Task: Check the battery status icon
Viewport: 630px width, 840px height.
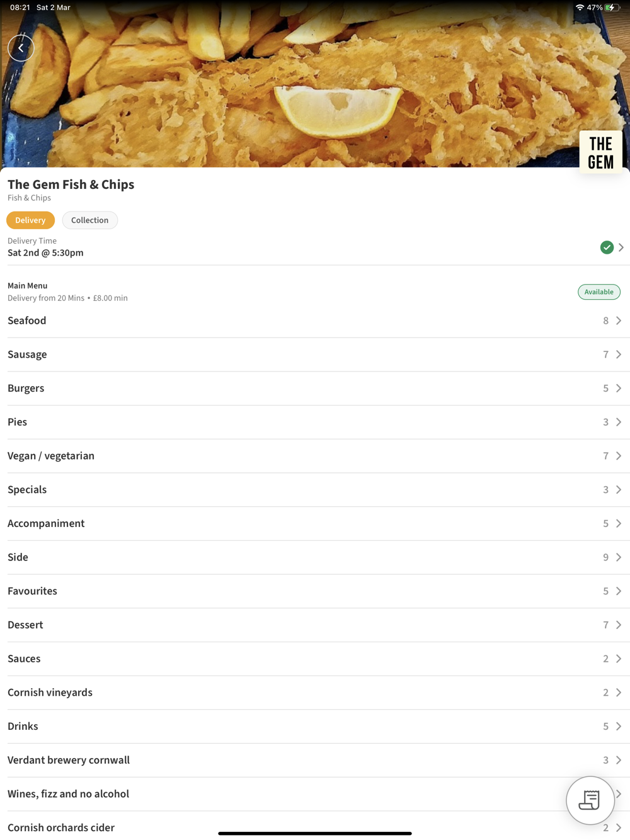Action: (x=612, y=8)
